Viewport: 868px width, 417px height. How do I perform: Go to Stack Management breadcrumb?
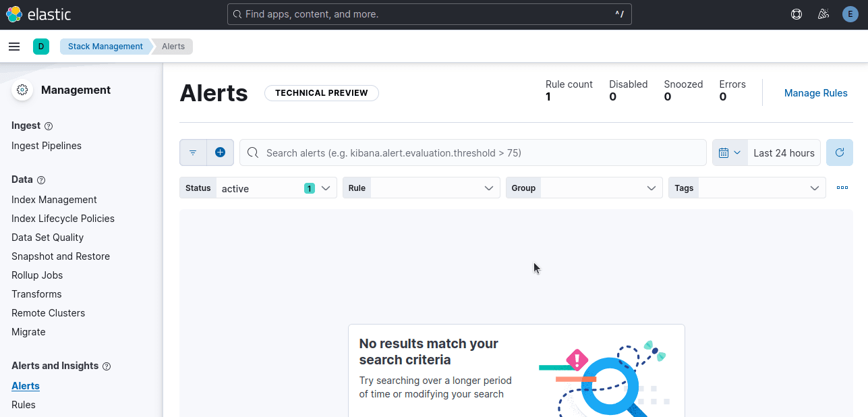coord(105,47)
